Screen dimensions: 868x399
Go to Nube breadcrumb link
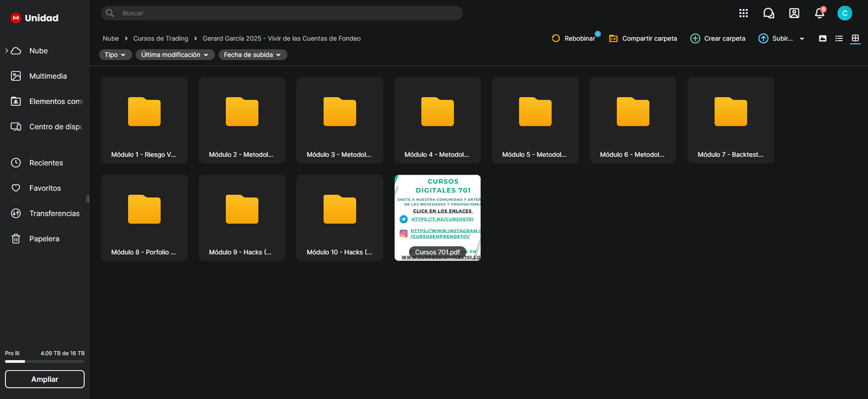coord(111,38)
